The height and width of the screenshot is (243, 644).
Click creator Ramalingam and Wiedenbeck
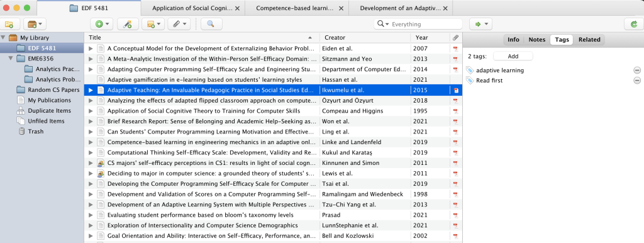[x=363, y=194]
